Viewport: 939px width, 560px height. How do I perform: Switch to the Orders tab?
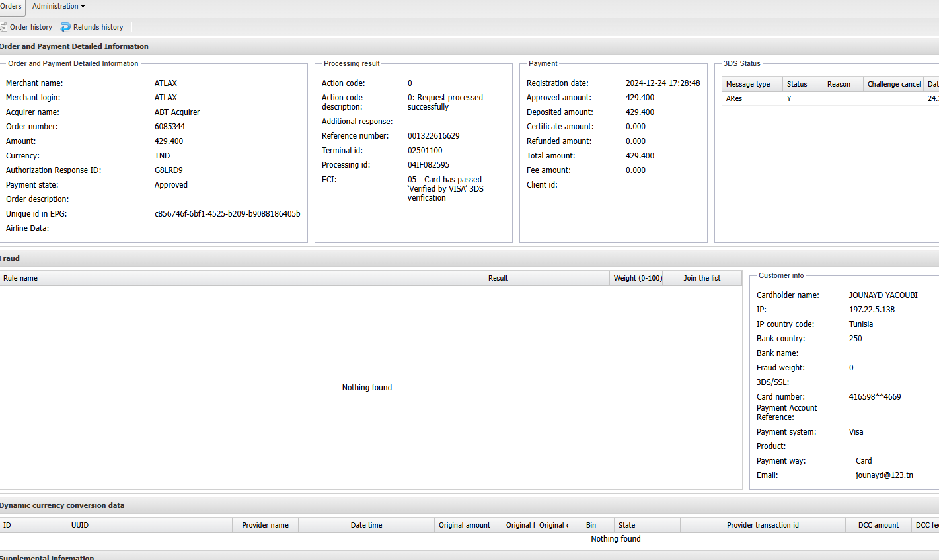(x=11, y=7)
